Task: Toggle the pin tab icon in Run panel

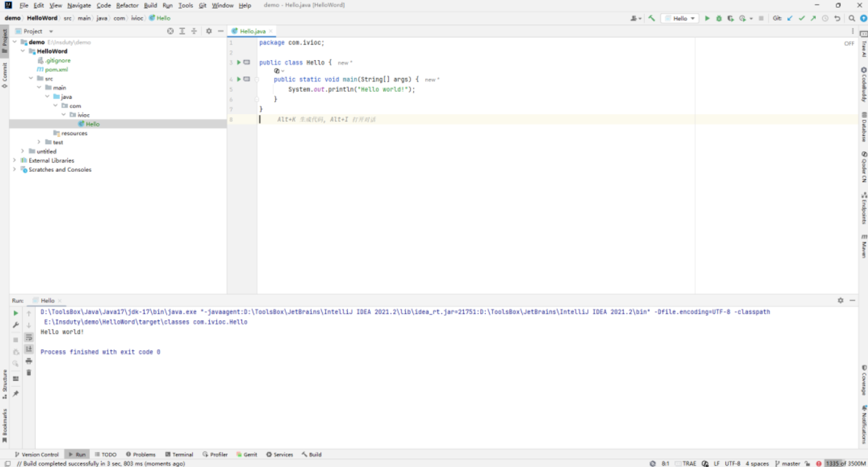Action: (x=16, y=393)
